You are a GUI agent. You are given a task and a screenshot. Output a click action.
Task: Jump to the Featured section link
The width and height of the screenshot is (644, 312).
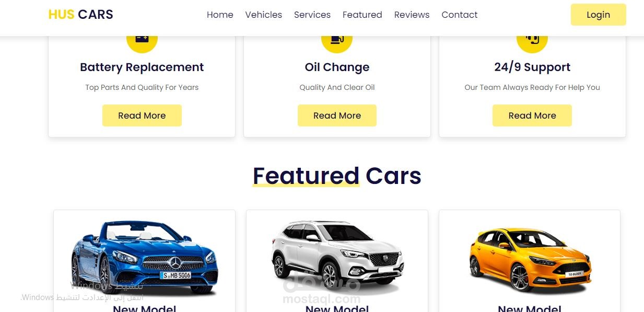(362, 15)
